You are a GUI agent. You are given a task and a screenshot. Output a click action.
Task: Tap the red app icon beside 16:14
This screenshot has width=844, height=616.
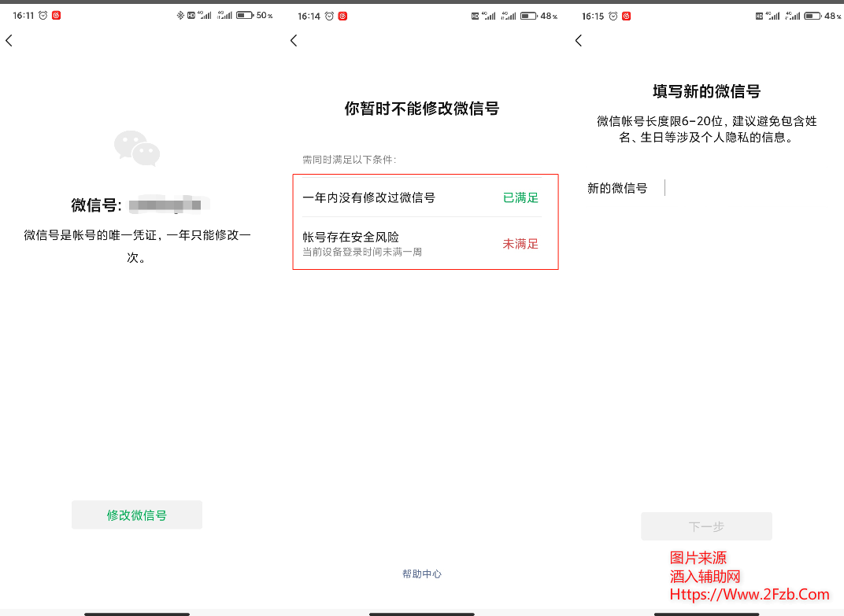342,17
